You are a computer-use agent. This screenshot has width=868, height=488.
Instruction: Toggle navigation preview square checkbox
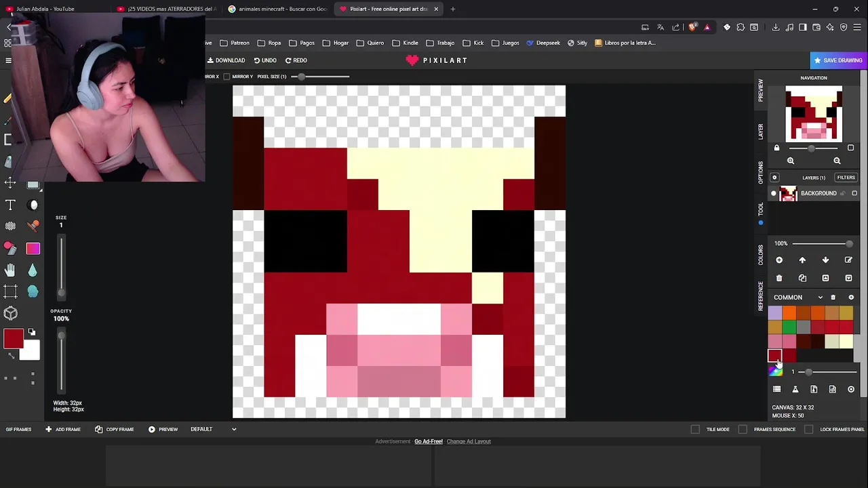pos(850,148)
